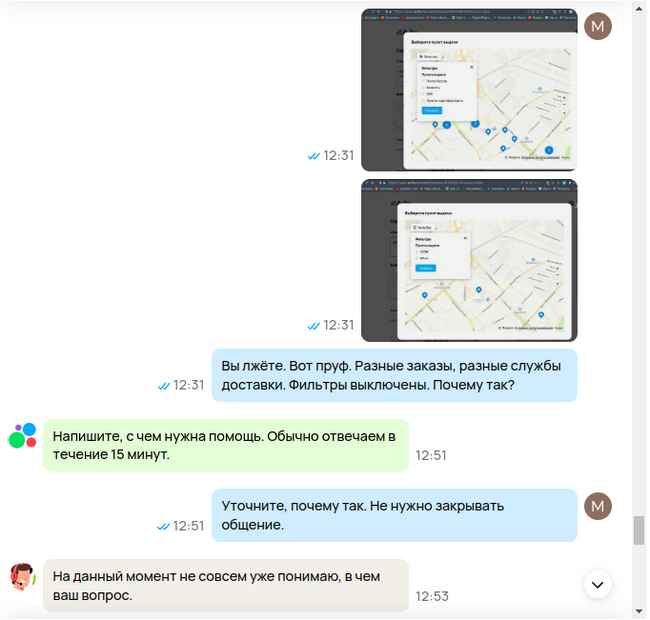Click the top brown "M" user avatar
This screenshot has width=650, height=620.
[x=598, y=26]
